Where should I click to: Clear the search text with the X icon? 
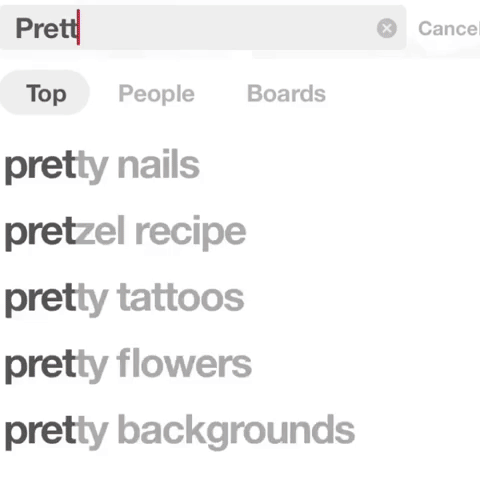387,28
